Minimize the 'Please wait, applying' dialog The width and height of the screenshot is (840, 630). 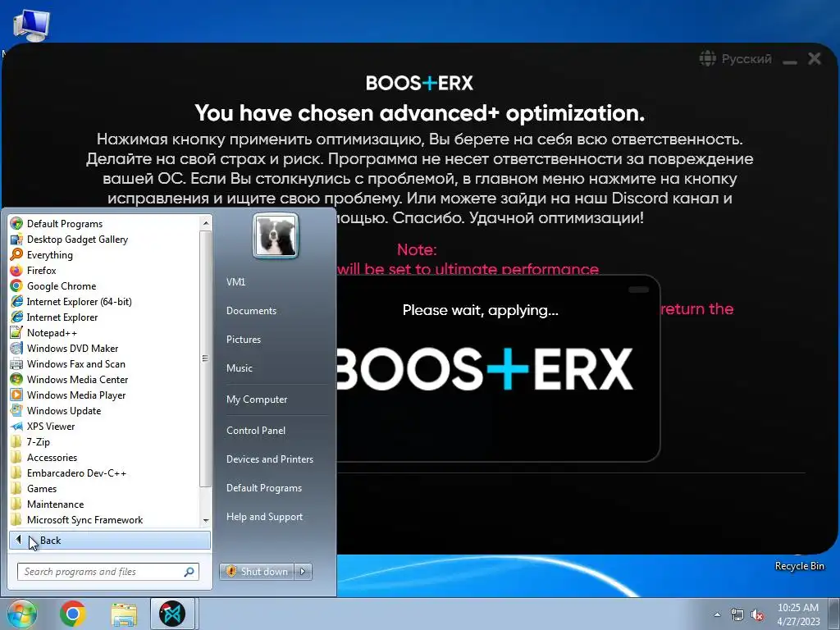pyautogui.click(x=638, y=290)
